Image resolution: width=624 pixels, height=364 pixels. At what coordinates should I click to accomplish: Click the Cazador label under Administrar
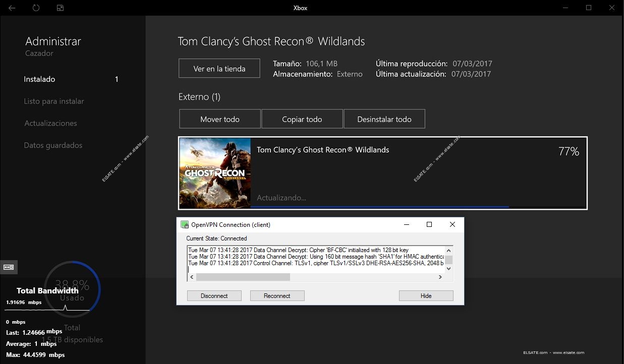tap(39, 53)
